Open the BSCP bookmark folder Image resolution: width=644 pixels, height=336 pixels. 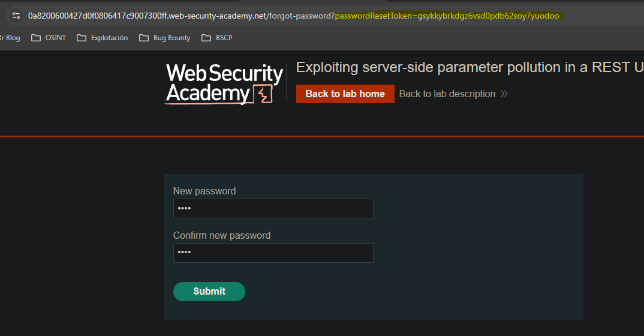217,38
